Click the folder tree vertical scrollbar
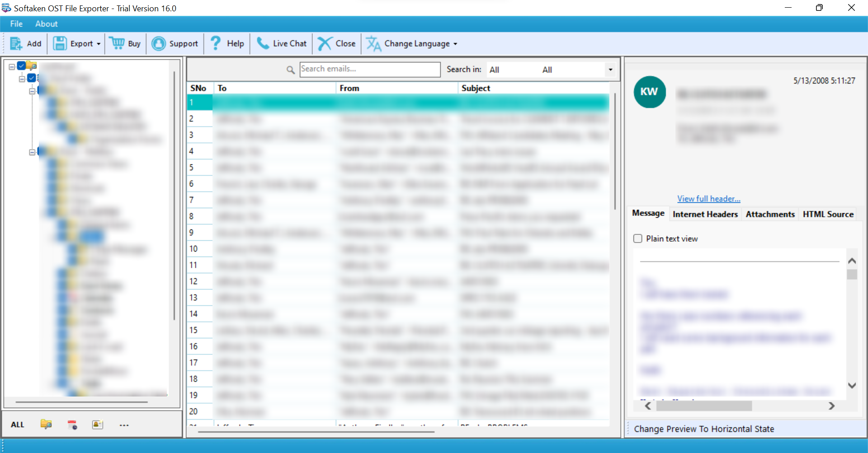 (175, 196)
